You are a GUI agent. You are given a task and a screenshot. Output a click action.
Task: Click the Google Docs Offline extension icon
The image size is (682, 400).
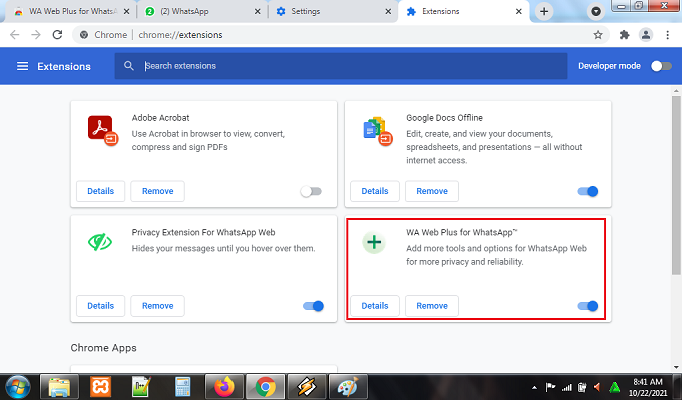pyautogui.click(x=377, y=130)
